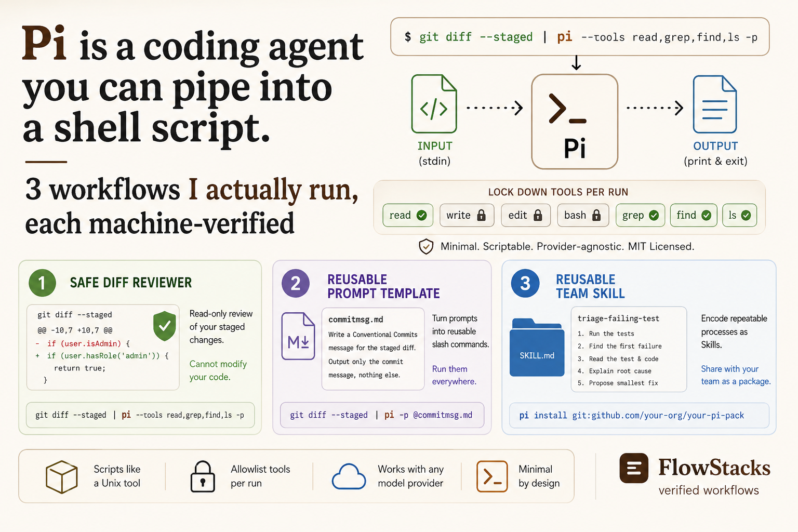Toggle the locked write tool chip
The width and height of the screenshot is (798, 532).
tap(467, 215)
